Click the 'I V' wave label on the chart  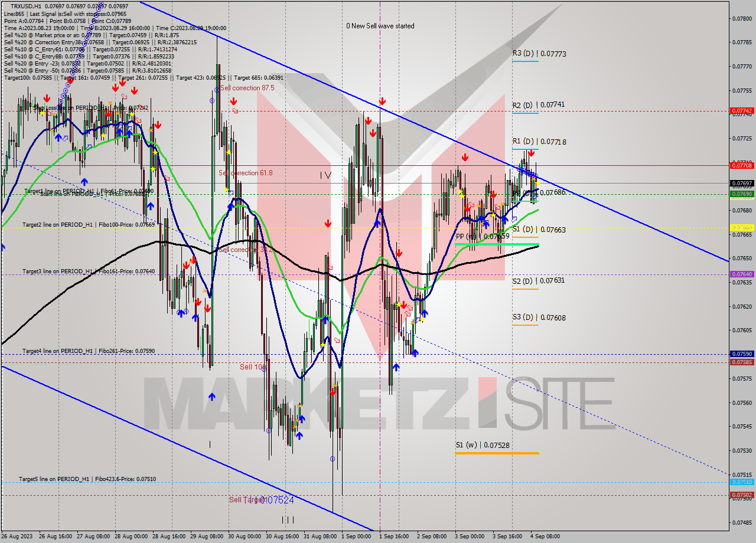[x=325, y=175]
